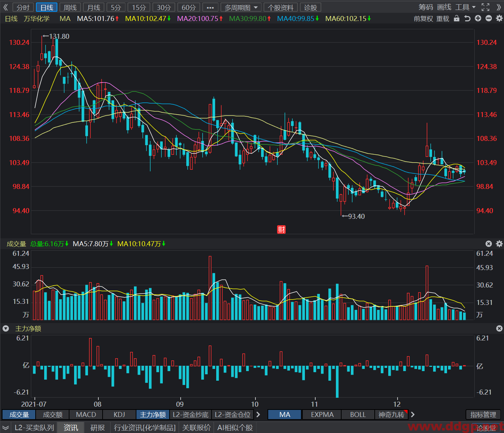The height and width of the screenshot is (433, 504).
Task: Click MA30:99.80 legend value
Action: click(250, 19)
